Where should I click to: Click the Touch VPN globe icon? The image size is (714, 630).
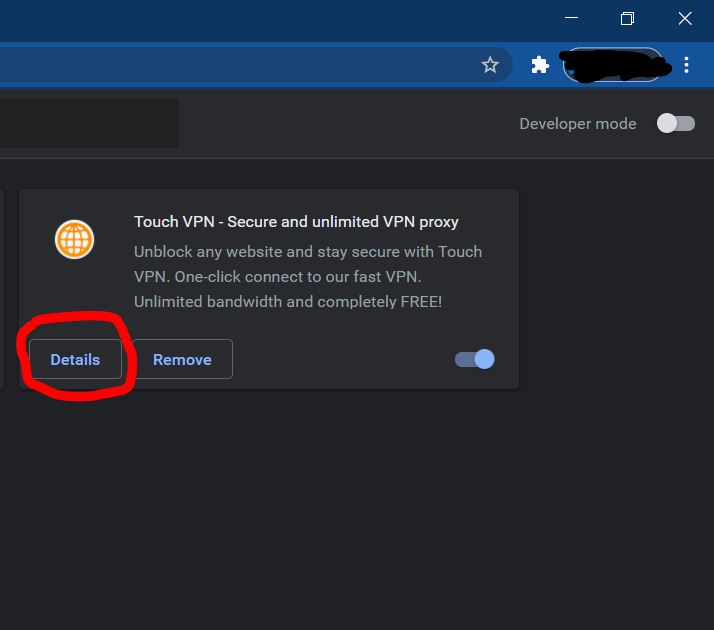74,239
